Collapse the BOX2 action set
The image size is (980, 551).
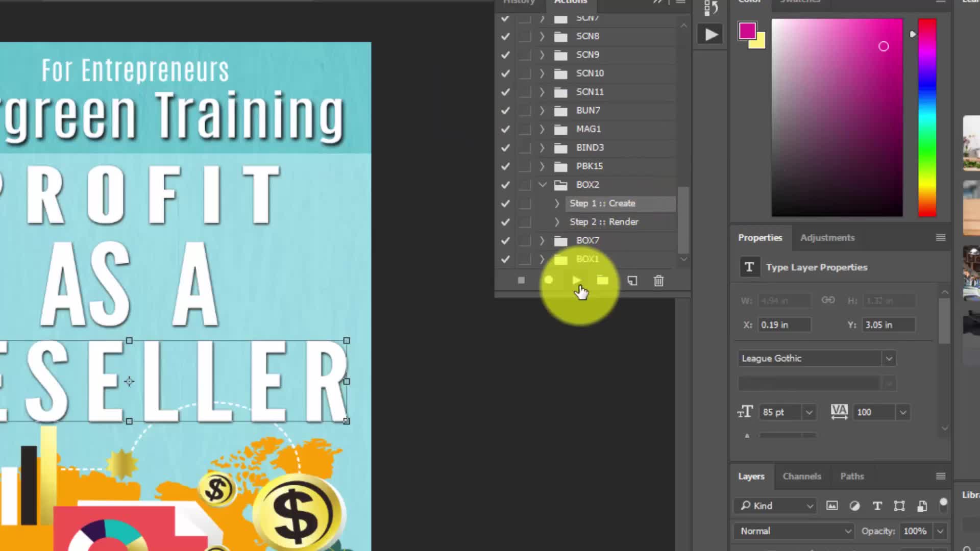(543, 185)
